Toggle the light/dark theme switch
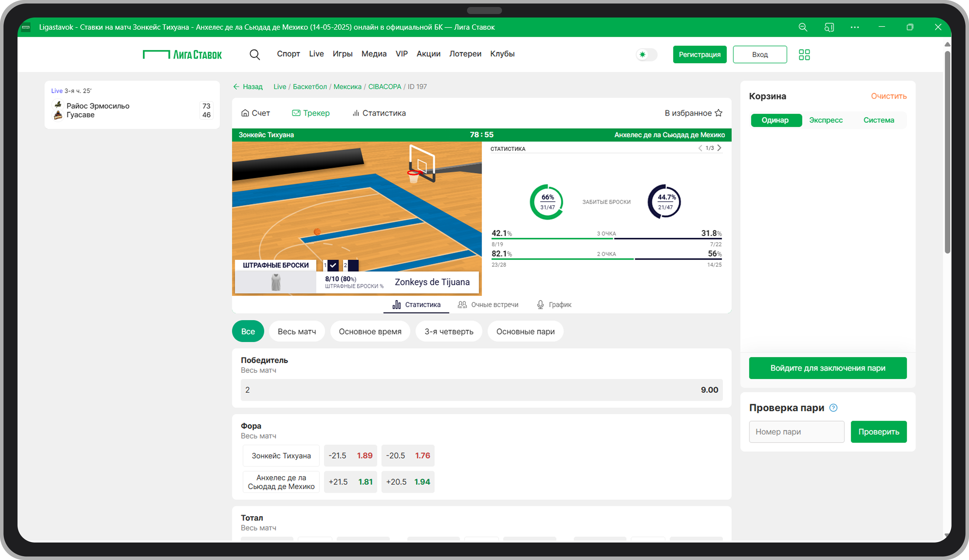The width and height of the screenshot is (969, 560). point(646,55)
